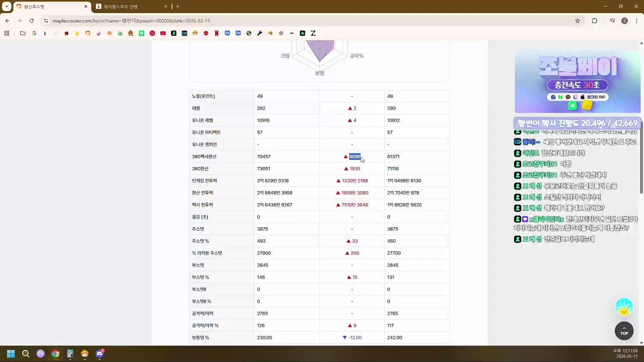
Task: Open a new browser tab
Action: (x=178, y=7)
